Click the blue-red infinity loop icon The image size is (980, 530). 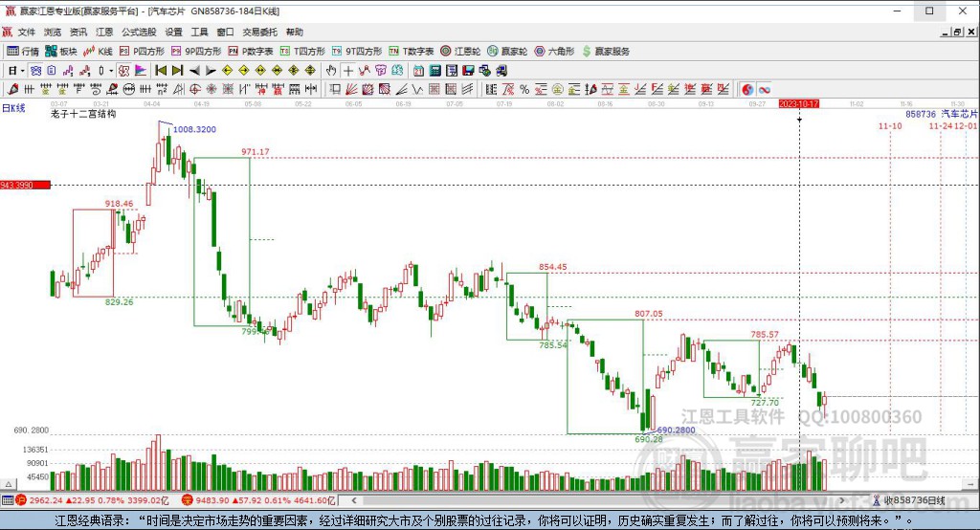tap(764, 89)
